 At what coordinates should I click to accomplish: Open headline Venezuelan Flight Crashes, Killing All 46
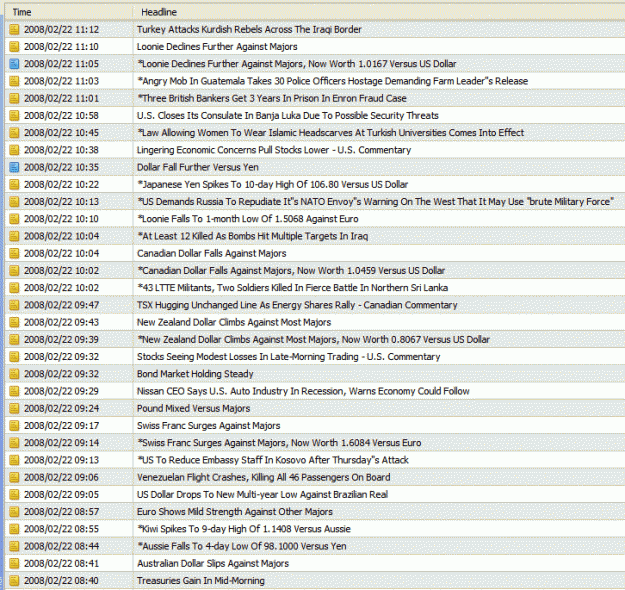263,478
